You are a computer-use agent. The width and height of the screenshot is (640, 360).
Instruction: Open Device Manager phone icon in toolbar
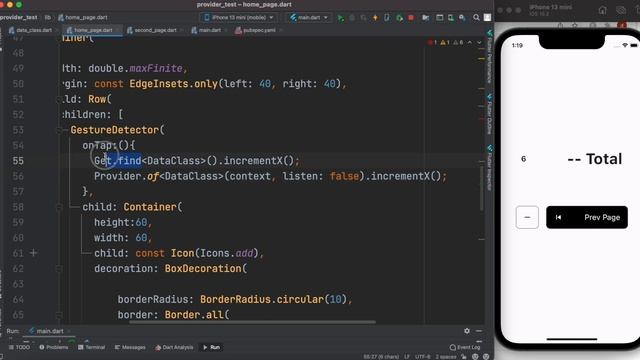451,18
